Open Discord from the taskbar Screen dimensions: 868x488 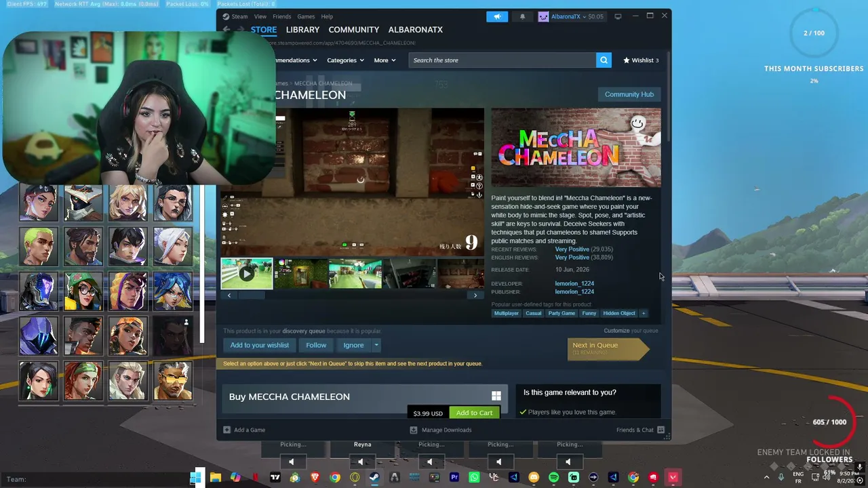click(x=534, y=477)
